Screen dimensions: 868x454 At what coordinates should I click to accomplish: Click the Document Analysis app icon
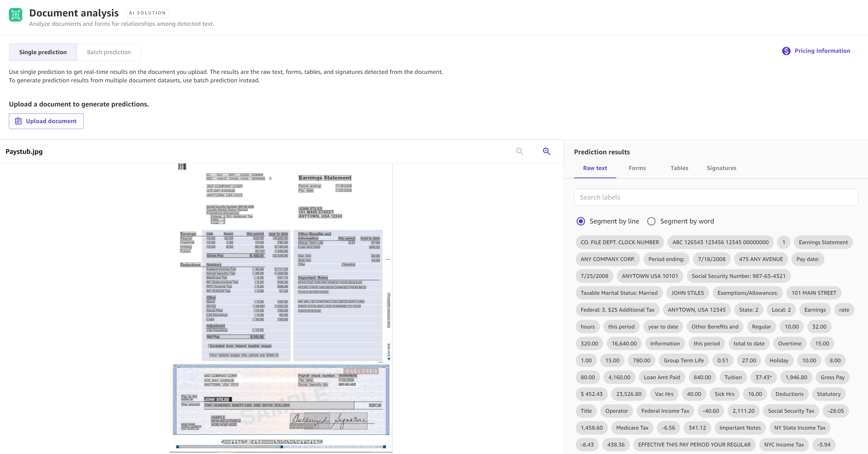(x=16, y=14)
